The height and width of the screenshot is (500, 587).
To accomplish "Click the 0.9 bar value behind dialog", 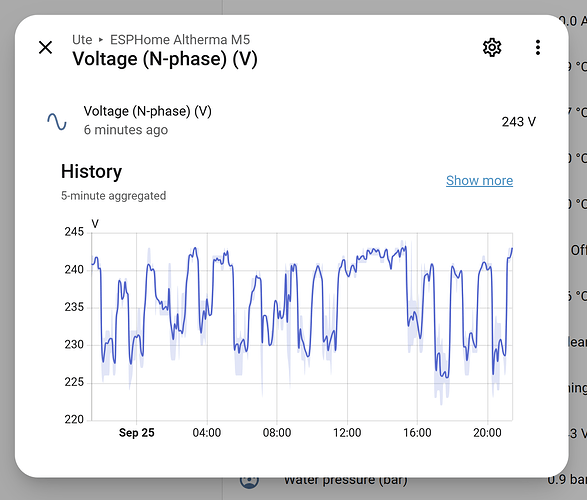I will pos(567,479).
